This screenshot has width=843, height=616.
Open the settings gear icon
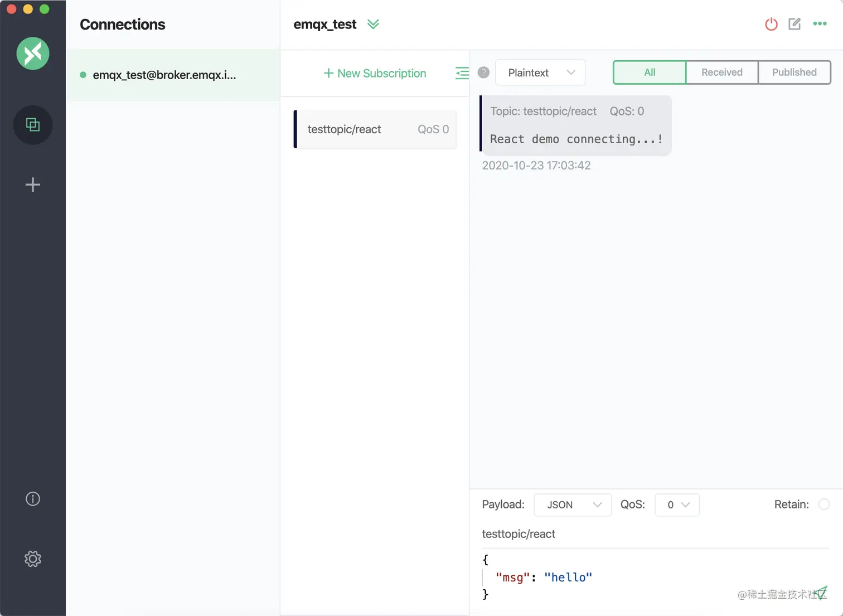33,559
